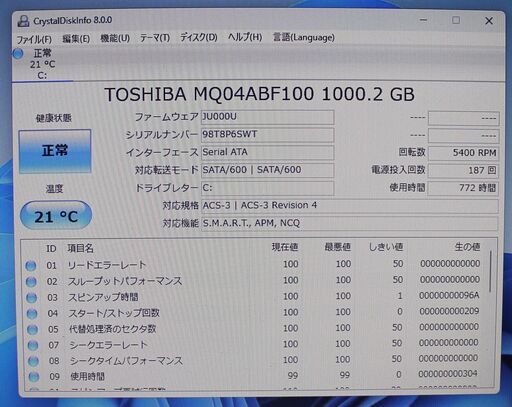
Task: Select the C: drive tab showing 21 °C
Action: coord(42,64)
